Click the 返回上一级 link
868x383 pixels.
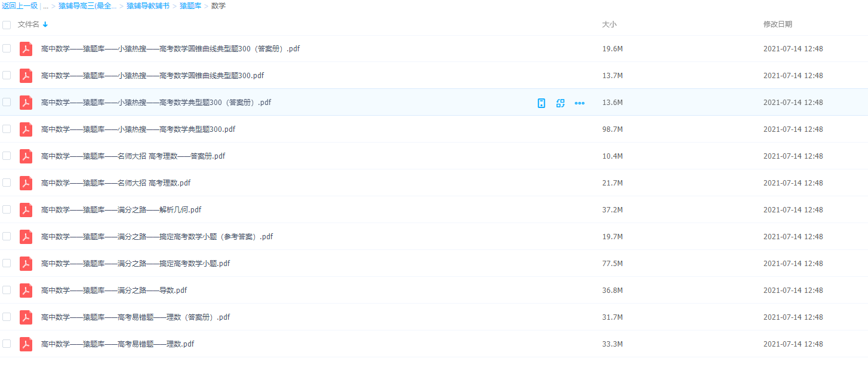[19, 6]
